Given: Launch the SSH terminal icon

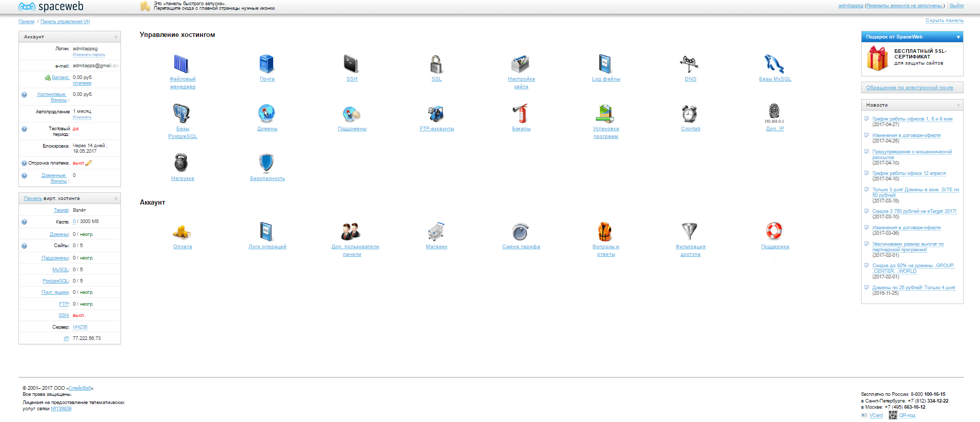Looking at the screenshot, I should click(x=351, y=64).
